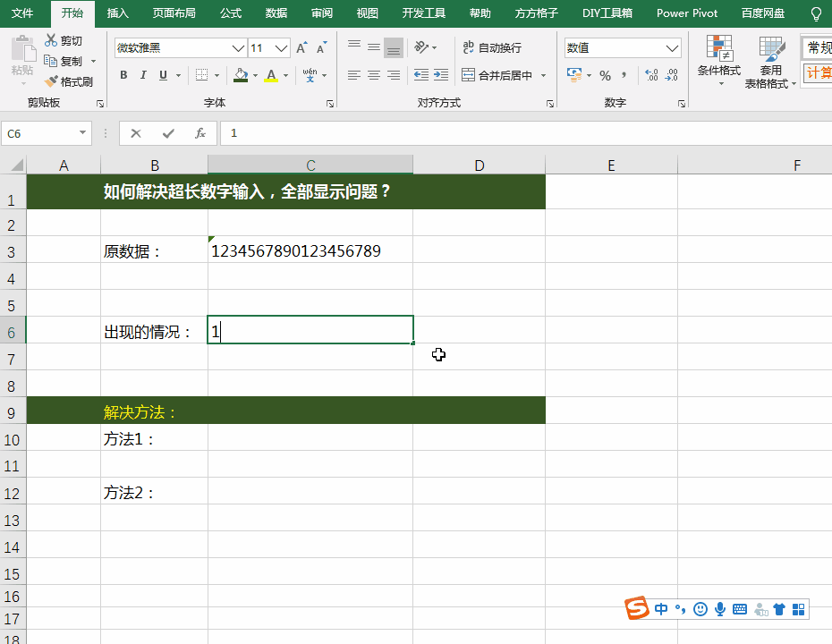Click the Sogou emoji smiley icon
The height and width of the screenshot is (644, 832).
tap(700, 609)
